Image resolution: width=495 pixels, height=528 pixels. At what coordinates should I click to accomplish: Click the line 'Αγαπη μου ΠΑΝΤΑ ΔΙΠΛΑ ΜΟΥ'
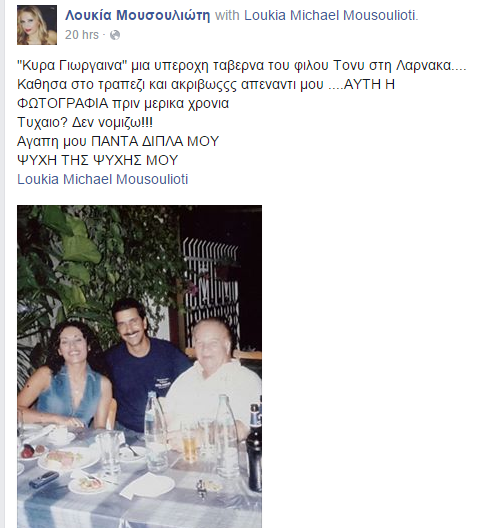click(x=118, y=141)
